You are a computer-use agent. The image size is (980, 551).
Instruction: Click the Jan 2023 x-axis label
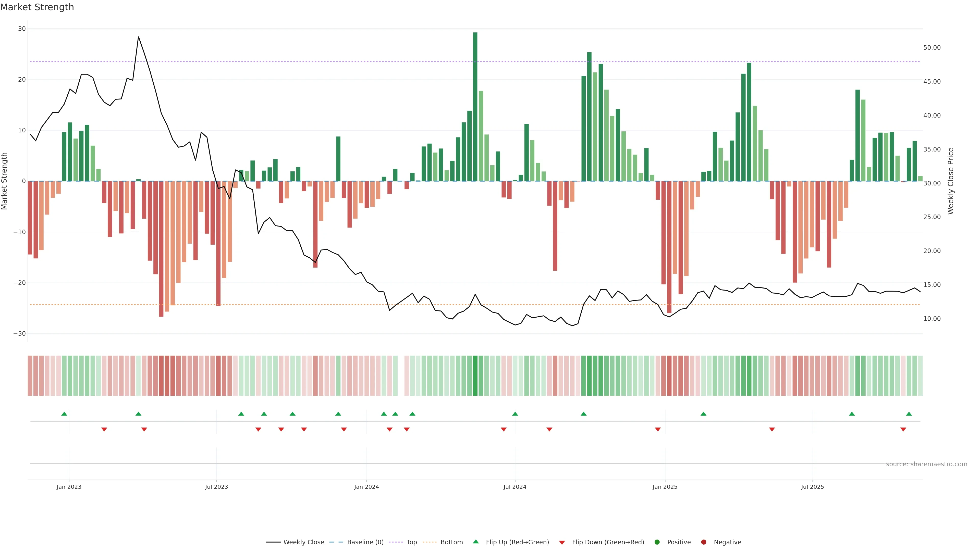[69, 487]
